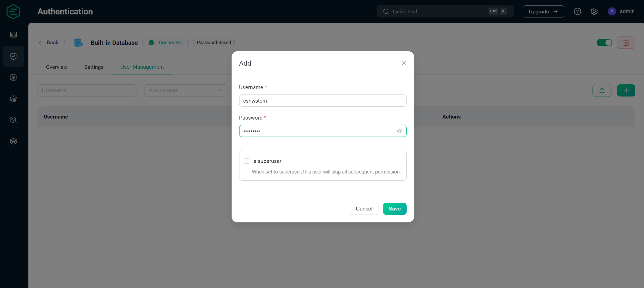Switch to the Overview tab
Screen dimensions: 644x288
point(57,67)
